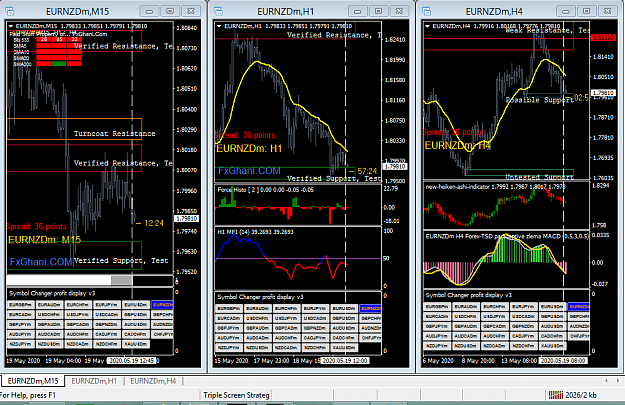Image resolution: width=625 pixels, height=405 pixels.
Task: Select AUDCADm in the M15 Symbol Changer
Action: (x=49, y=334)
